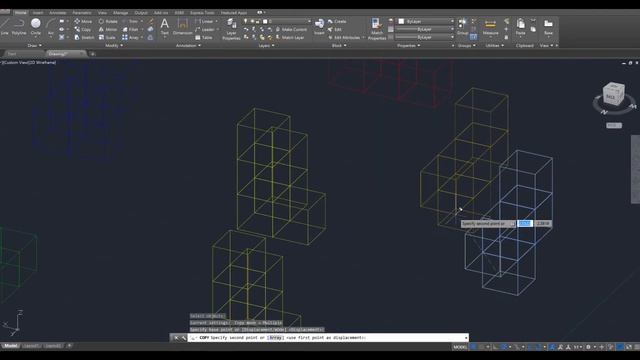The image size is (640, 360).
Task: Open Layer Properties
Action: 231,29
